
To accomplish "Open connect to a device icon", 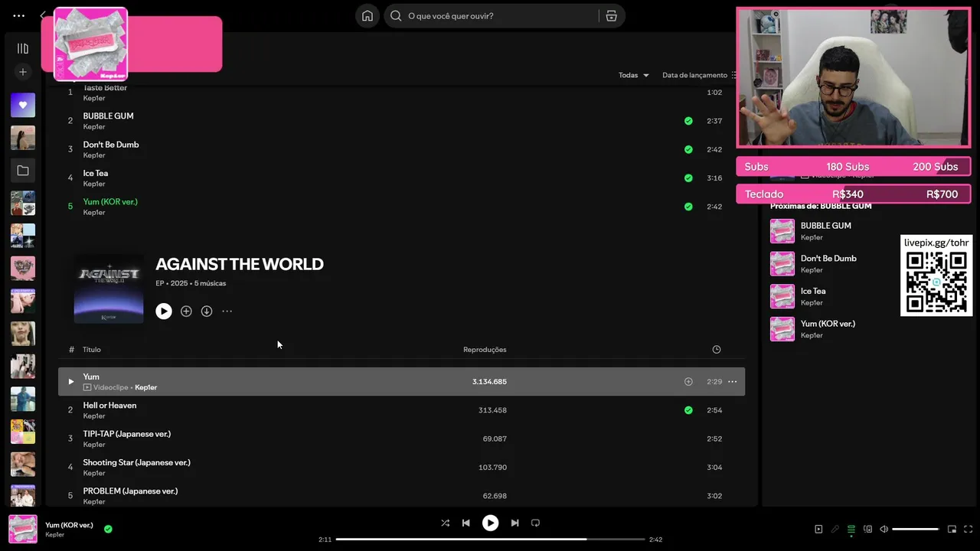I will (867, 529).
